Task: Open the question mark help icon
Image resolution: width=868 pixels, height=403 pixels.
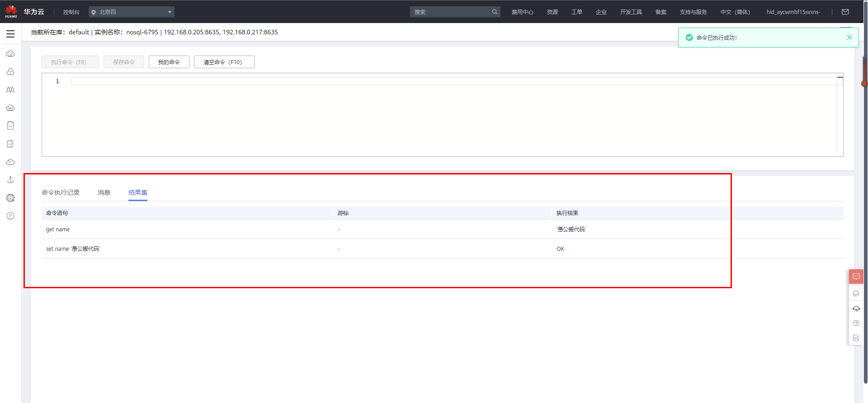Action: point(856,323)
